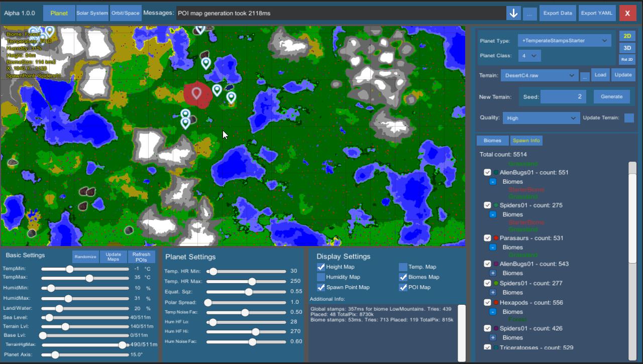Click the ellipsis button next to the terrain dropdown
The width and height of the screenshot is (643, 364).
coord(584,77)
